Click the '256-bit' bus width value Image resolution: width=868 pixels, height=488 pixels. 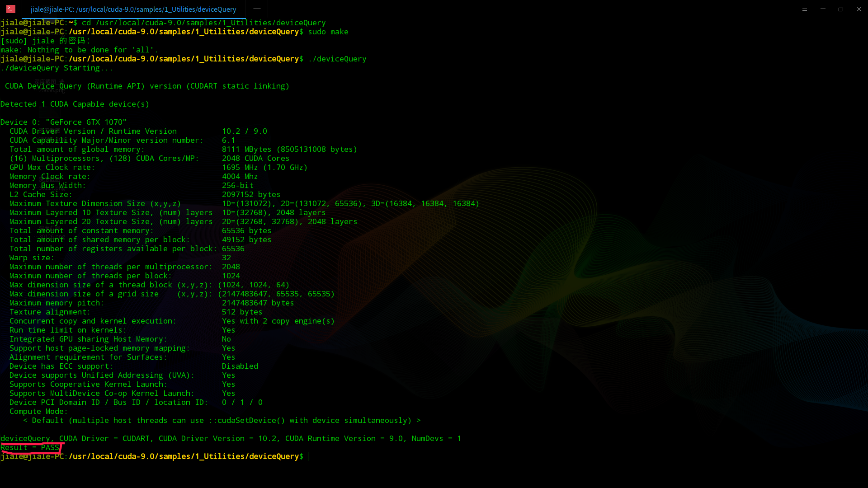coord(238,185)
